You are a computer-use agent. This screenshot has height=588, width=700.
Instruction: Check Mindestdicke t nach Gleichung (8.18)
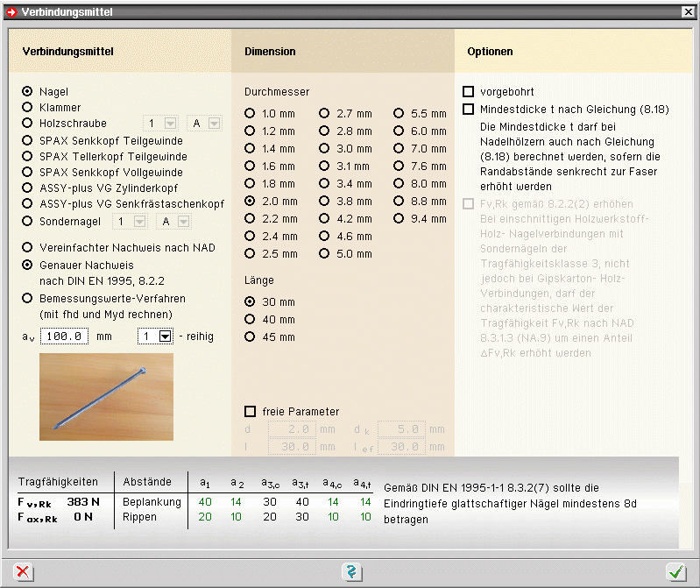(469, 110)
